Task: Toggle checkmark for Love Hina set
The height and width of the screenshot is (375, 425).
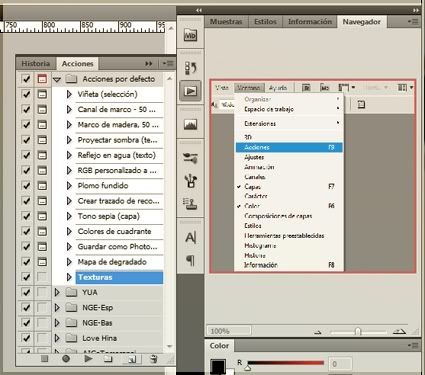Action: click(26, 338)
